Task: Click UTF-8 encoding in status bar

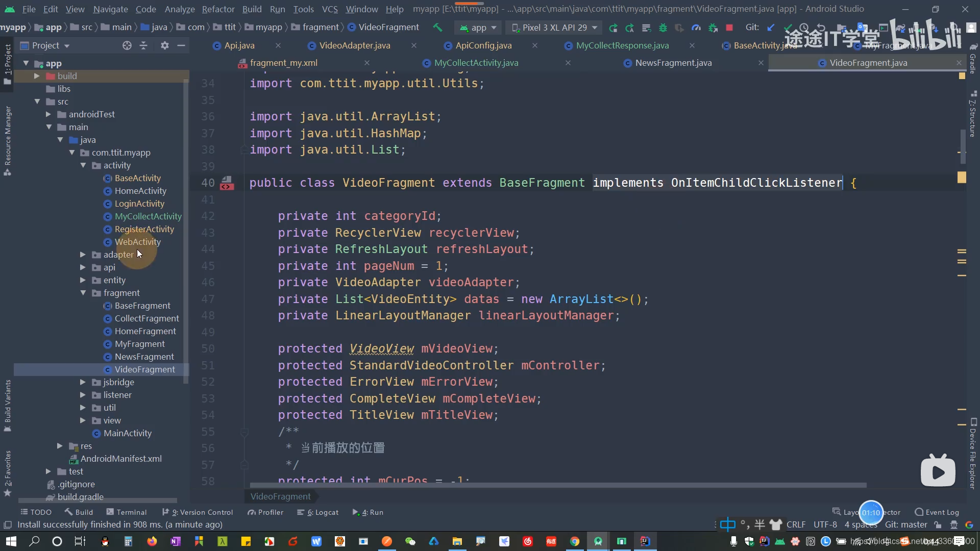Action: coord(825,525)
